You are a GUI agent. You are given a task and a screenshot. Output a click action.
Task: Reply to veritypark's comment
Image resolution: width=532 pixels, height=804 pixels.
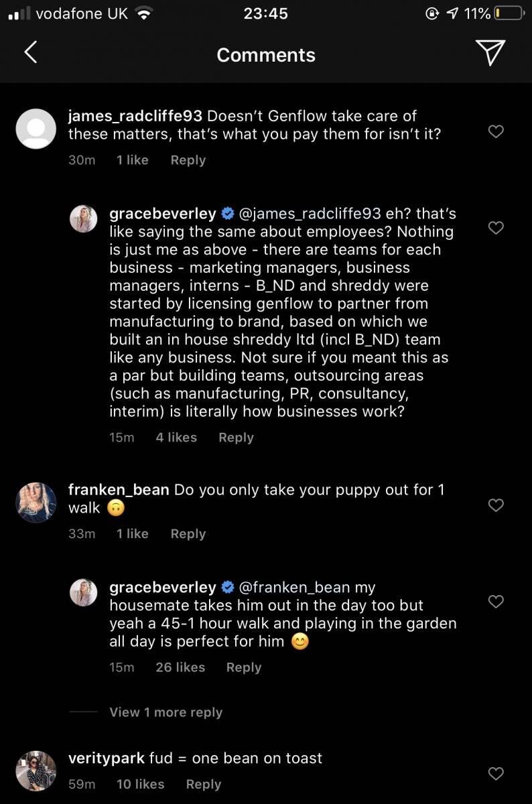(x=203, y=784)
